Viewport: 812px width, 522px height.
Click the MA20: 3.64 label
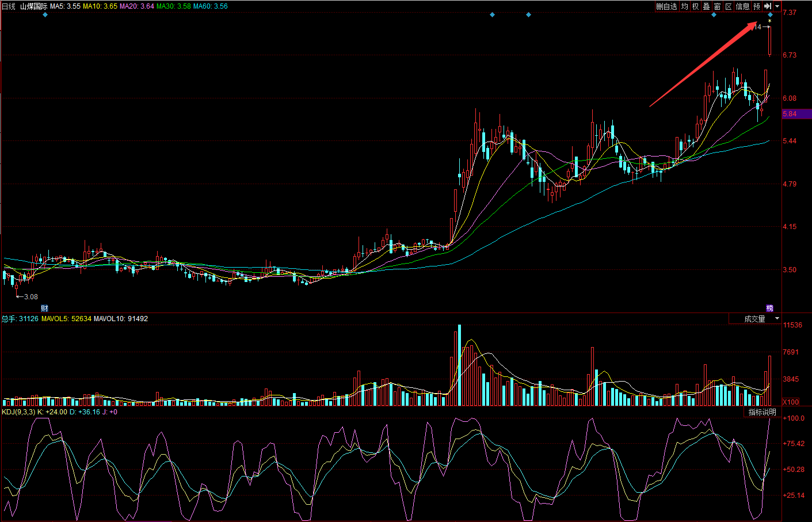pos(137,6)
